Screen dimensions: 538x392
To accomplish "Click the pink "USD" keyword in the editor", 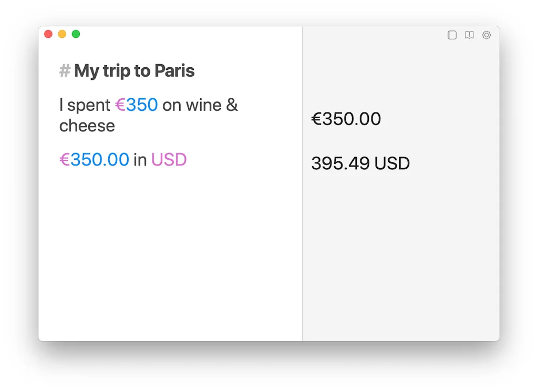I will click(169, 159).
